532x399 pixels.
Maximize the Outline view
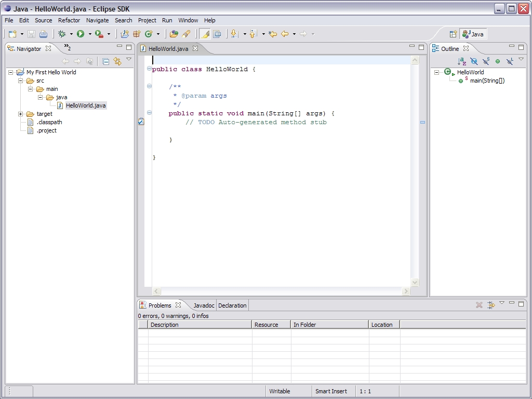[x=521, y=47]
